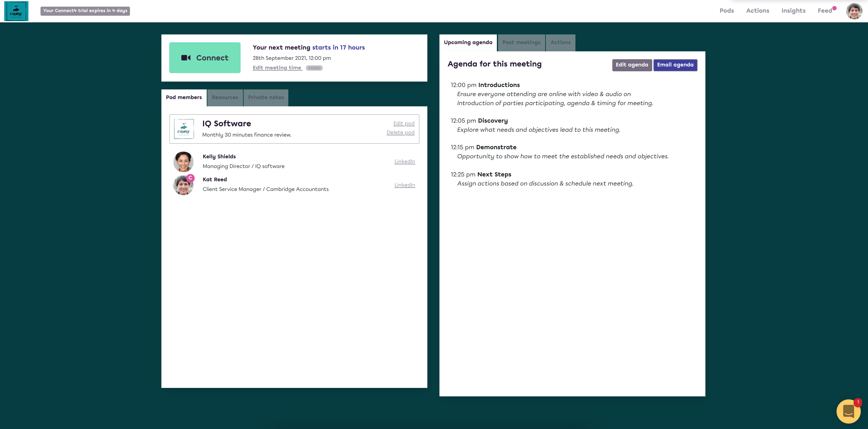Switch to the Past meetings tab
Viewport: 868px width, 429px height.
521,42
